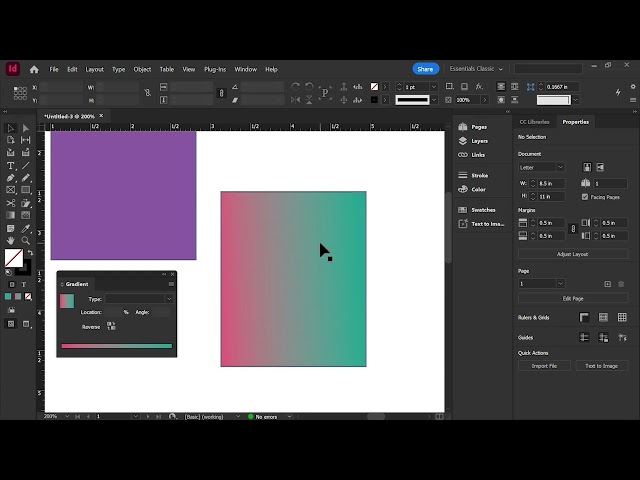The width and height of the screenshot is (640, 480).
Task: Toggle Show Baseline Grid button
Action: click(603, 318)
